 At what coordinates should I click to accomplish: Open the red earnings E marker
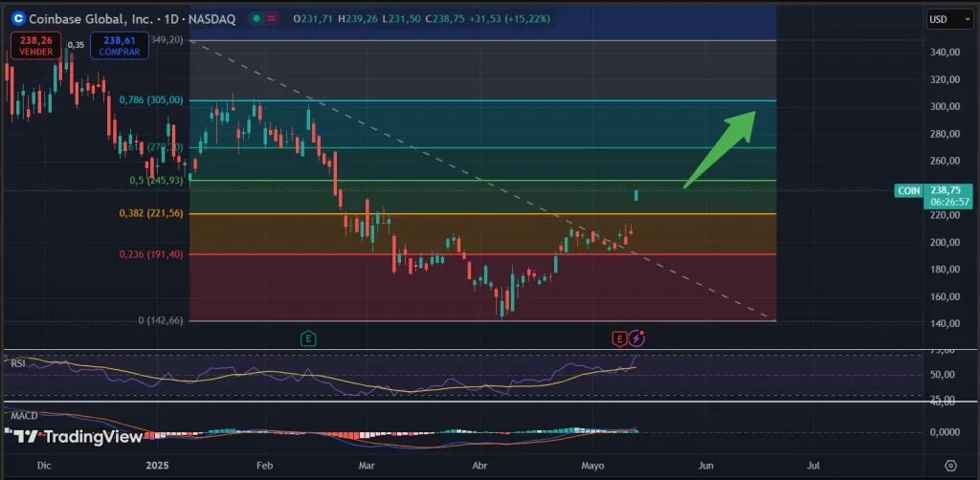[619, 338]
